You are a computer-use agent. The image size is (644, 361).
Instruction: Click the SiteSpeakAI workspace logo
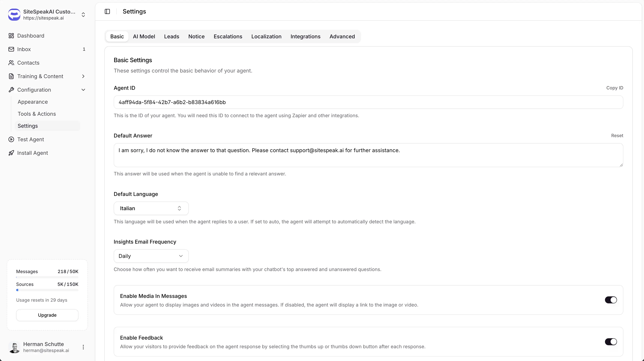tap(14, 14)
